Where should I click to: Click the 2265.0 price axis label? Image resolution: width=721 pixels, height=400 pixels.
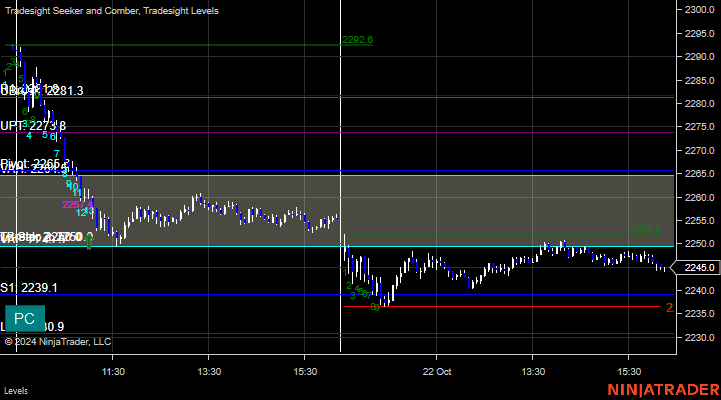[x=699, y=174]
